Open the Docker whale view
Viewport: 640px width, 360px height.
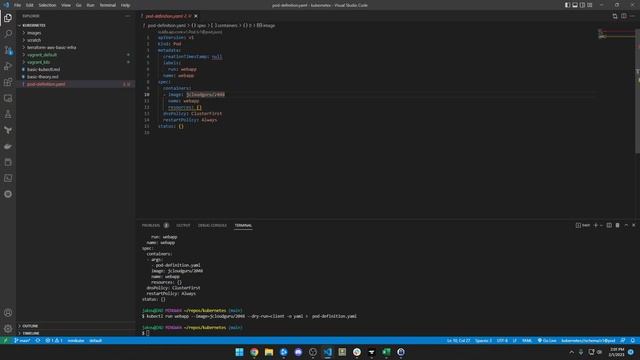(8, 146)
